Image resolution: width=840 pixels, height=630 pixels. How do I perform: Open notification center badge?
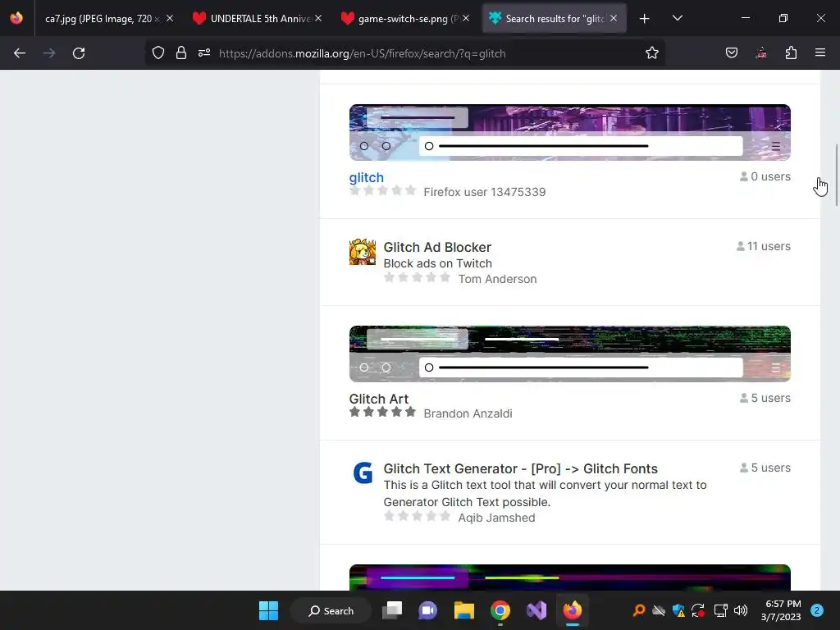point(817,610)
